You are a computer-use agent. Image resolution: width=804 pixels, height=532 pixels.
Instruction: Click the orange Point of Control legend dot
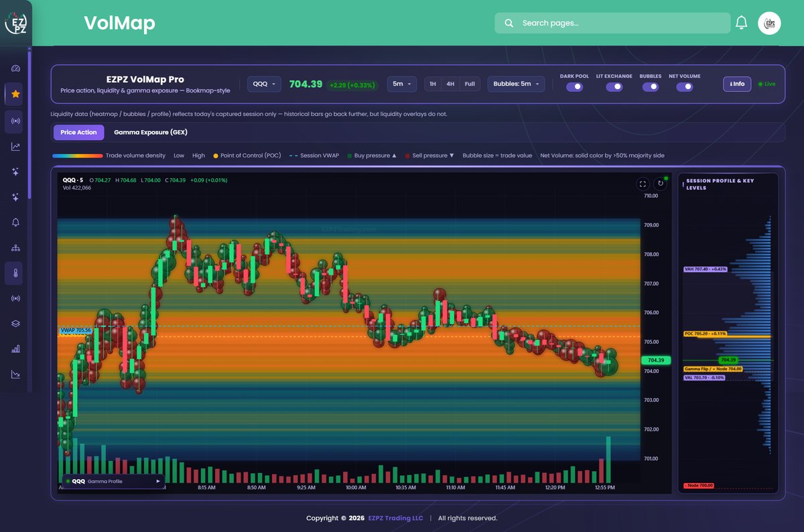[x=216, y=155]
